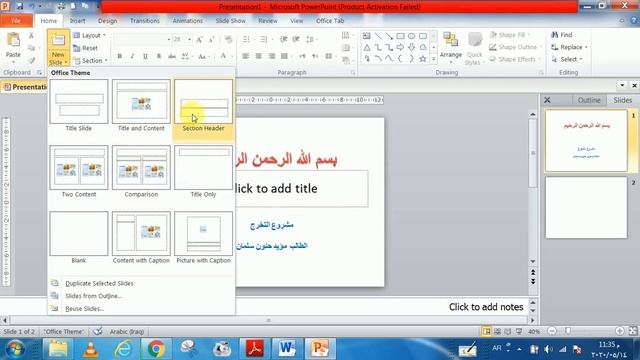This screenshot has width=640, height=360.
Task: Open the Design tab
Action: (107, 20)
